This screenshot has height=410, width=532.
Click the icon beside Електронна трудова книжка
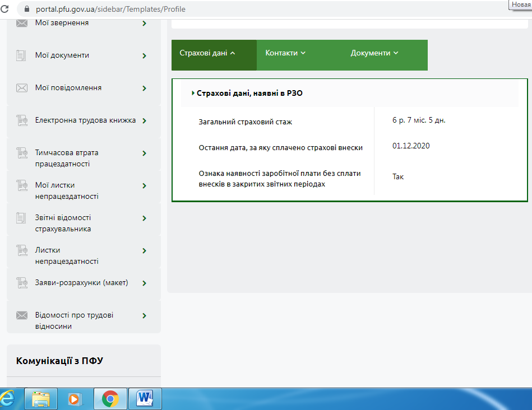tap(22, 120)
